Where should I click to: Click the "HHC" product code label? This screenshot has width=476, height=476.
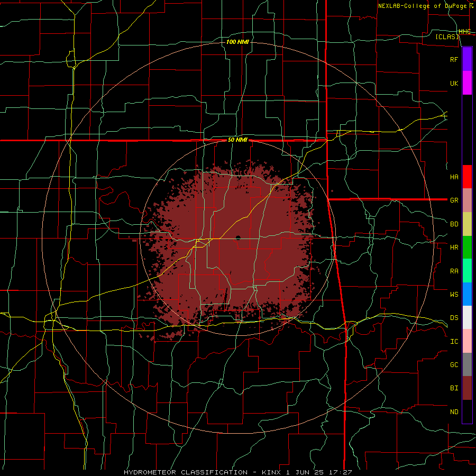pyautogui.click(x=464, y=32)
